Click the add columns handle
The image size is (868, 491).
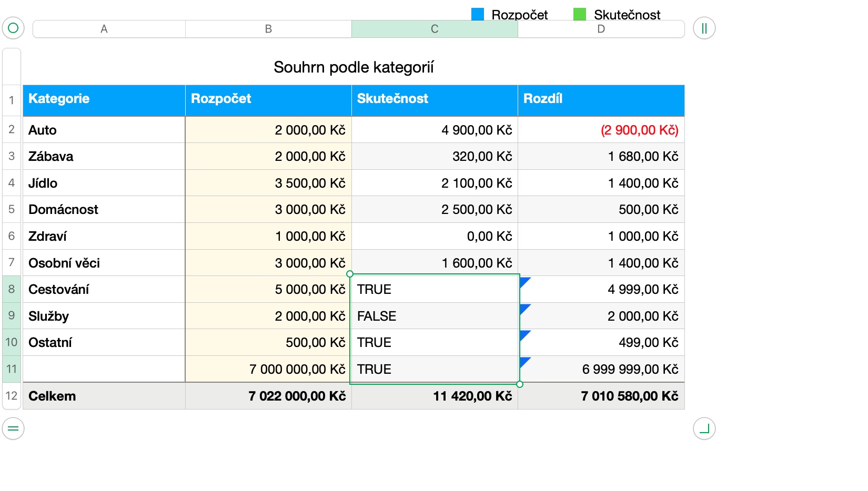(704, 28)
